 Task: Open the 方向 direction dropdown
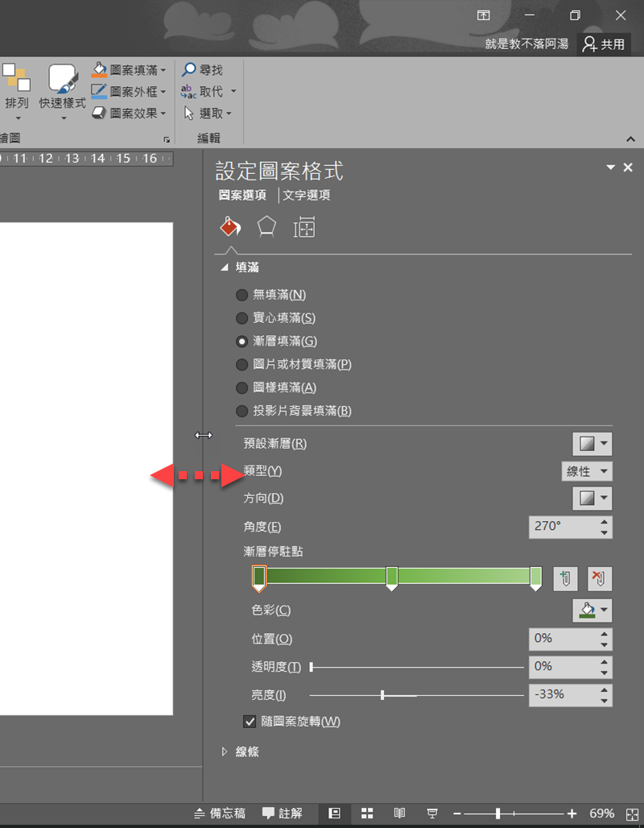tap(592, 498)
